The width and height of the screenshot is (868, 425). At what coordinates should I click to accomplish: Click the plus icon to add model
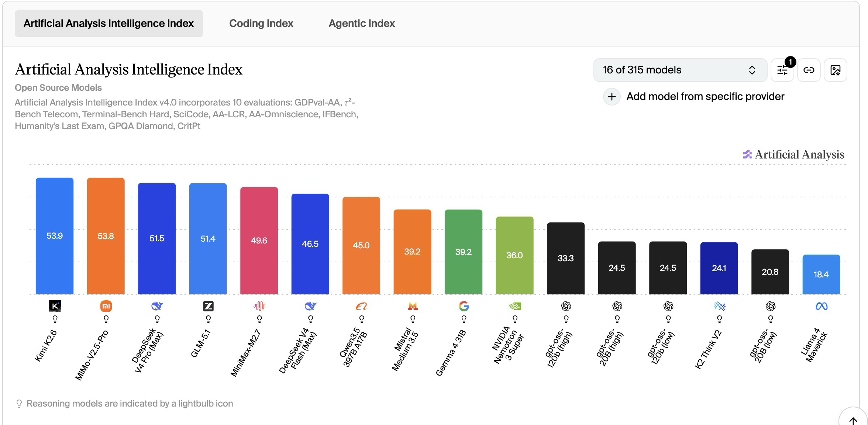pos(612,97)
